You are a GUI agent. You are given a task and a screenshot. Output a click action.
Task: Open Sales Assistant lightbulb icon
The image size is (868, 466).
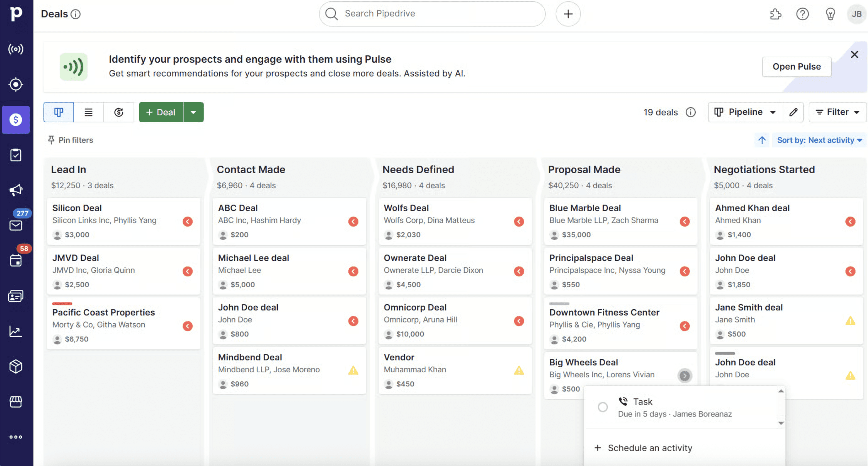(830, 14)
